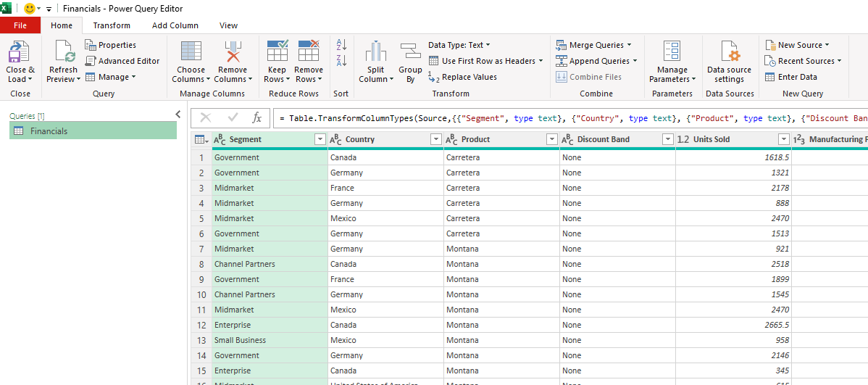The height and width of the screenshot is (385, 868).
Task: Click the Refresh Preview icon
Action: 64,51
